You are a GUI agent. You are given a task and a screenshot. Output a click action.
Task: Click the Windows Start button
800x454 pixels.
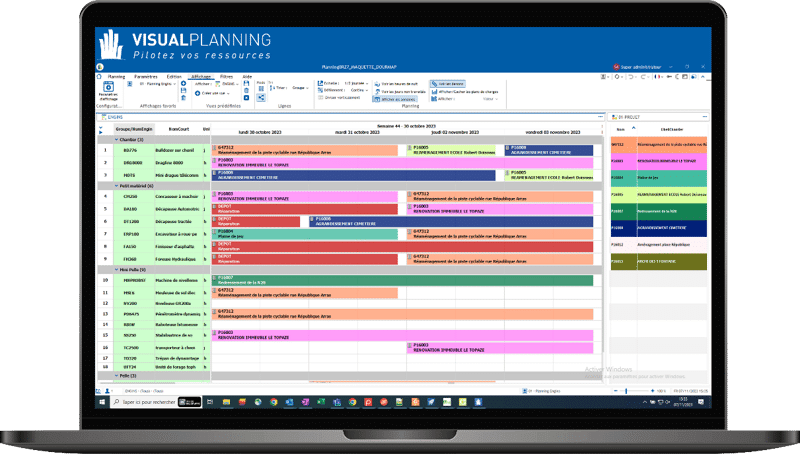click(x=102, y=402)
